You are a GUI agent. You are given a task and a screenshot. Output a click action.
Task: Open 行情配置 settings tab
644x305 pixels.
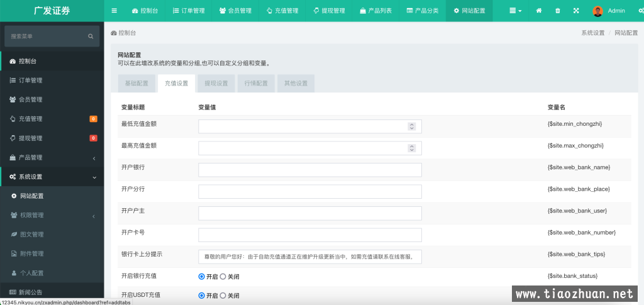(x=256, y=84)
